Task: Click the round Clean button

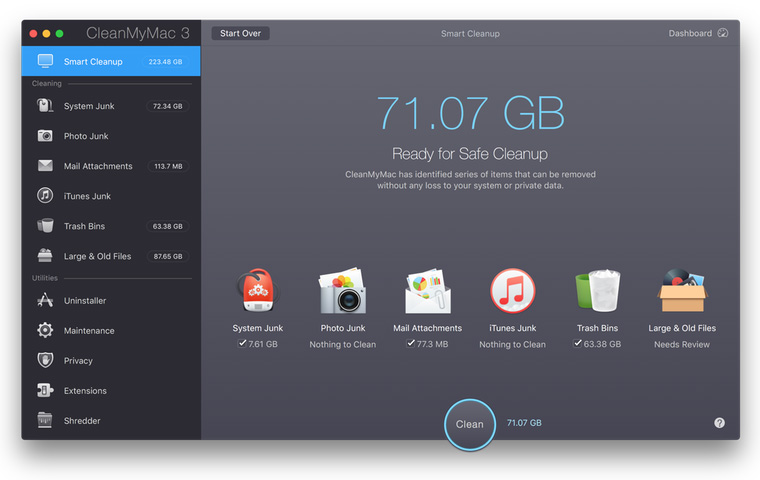Action: click(x=470, y=424)
